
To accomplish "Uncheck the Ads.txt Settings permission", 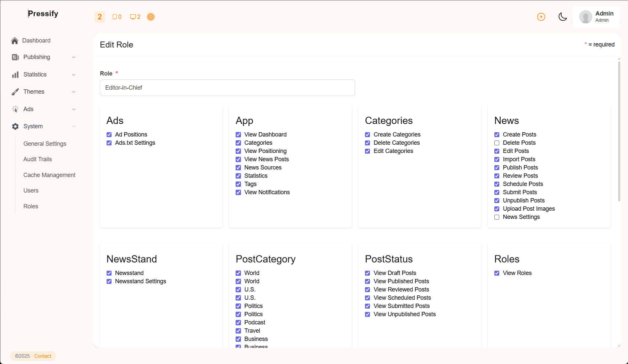I will point(109,143).
